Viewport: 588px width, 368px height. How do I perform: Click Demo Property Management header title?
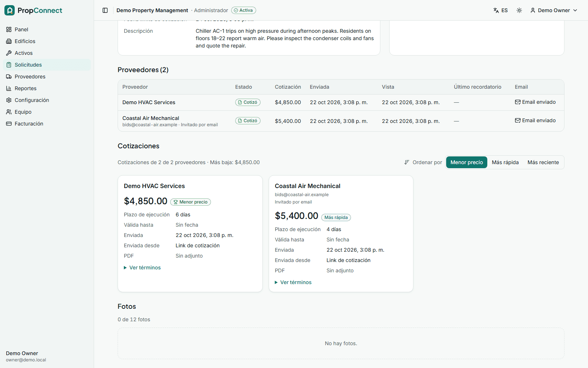click(152, 10)
